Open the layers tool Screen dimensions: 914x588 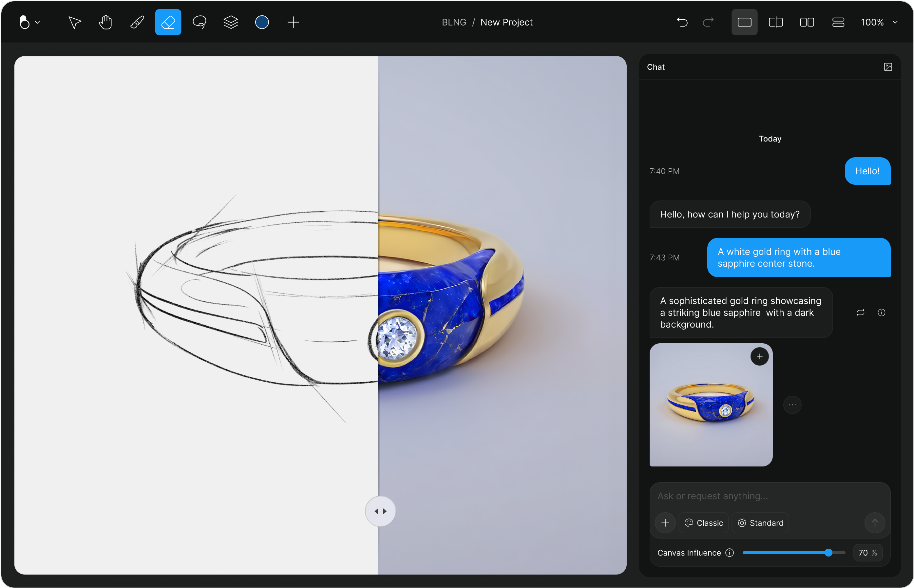231,22
